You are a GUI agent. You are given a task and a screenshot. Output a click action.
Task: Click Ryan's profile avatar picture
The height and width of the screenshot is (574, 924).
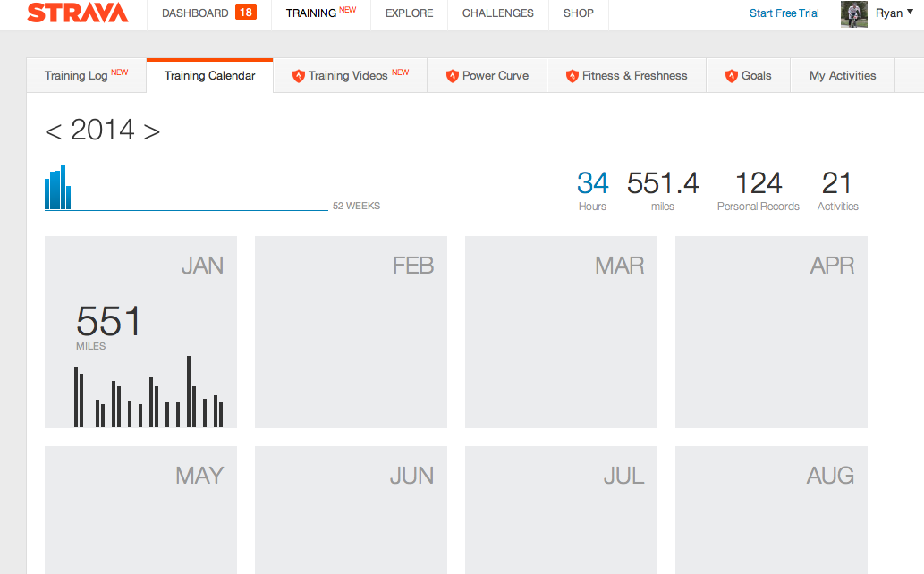(854, 14)
